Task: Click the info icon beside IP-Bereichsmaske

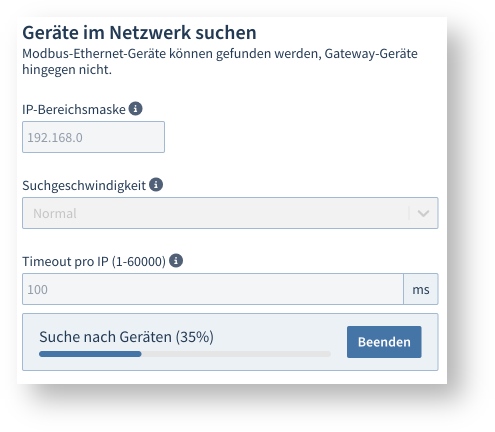Action: pos(136,109)
